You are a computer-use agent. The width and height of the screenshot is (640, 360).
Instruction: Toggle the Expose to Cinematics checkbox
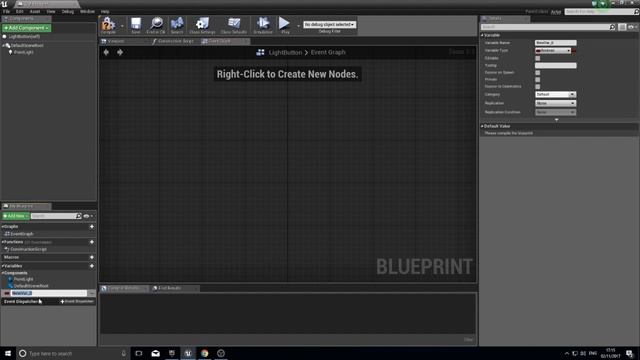tap(538, 87)
